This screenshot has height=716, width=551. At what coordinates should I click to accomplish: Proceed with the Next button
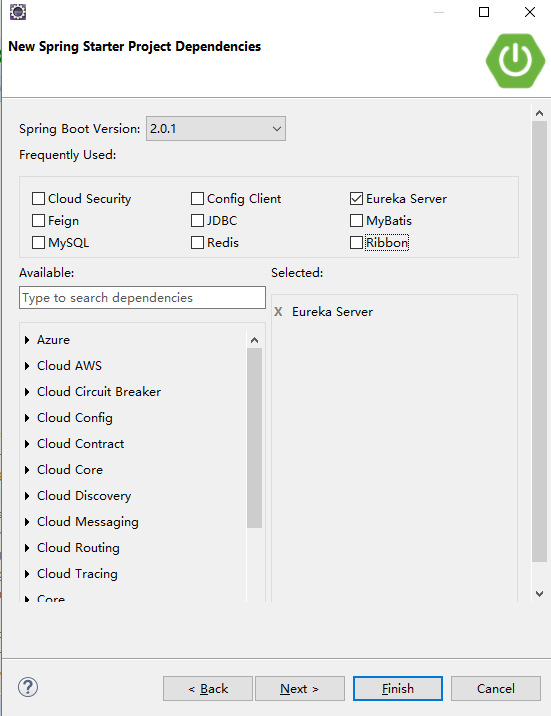(299, 689)
